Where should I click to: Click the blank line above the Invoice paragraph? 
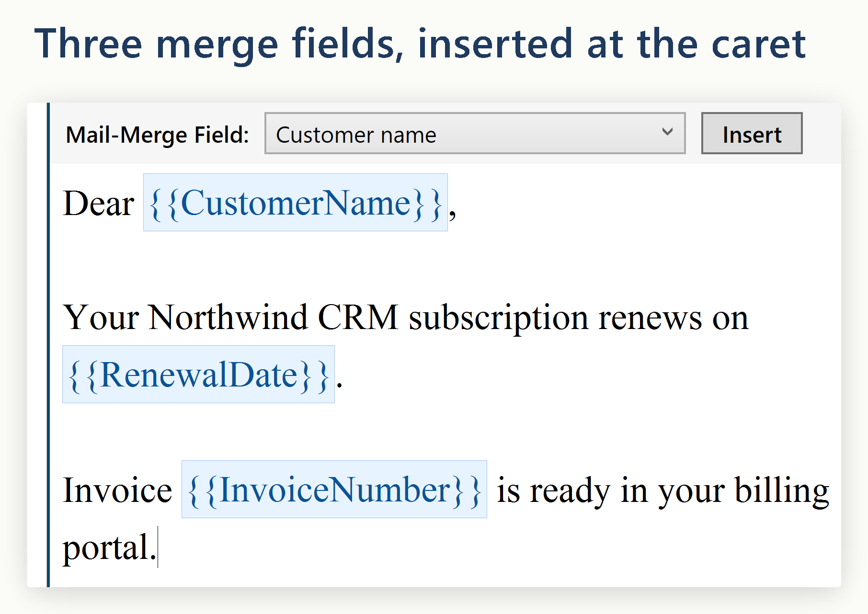coord(445,432)
